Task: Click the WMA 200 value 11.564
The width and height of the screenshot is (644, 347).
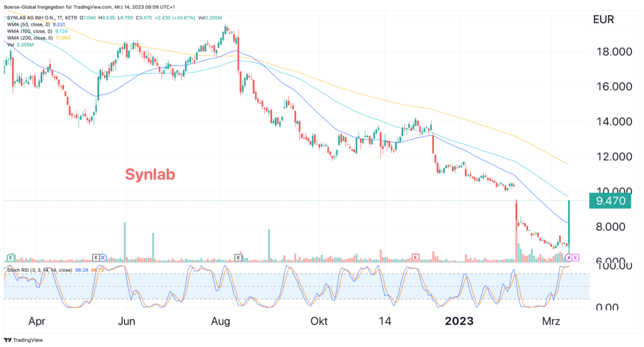Action: (x=63, y=38)
